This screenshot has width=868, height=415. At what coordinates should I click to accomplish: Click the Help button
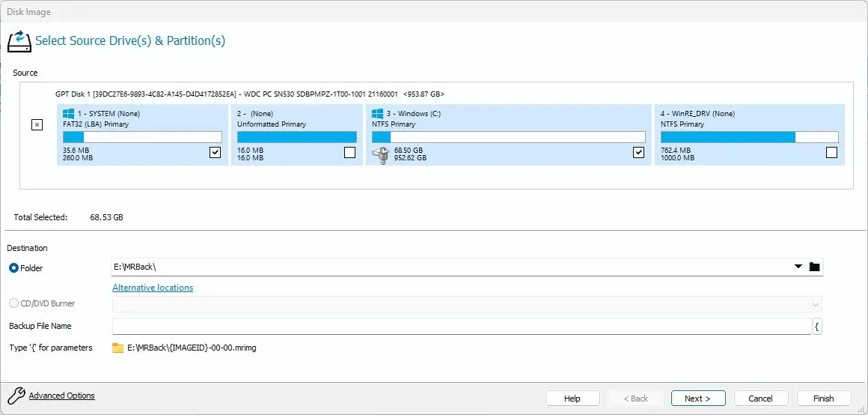(572, 399)
